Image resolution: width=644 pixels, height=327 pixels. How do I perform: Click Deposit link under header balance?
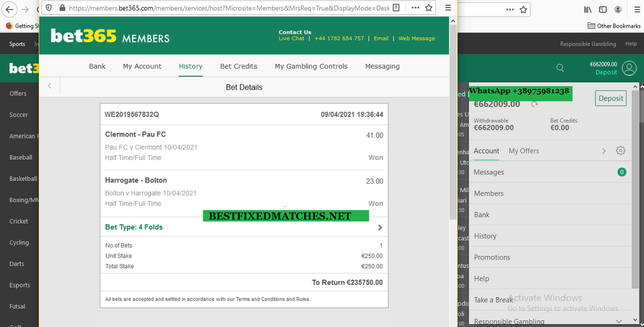606,72
